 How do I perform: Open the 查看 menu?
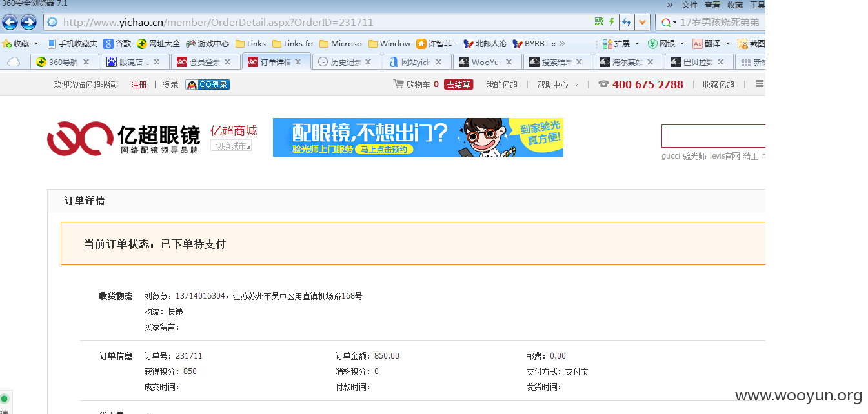click(x=712, y=5)
